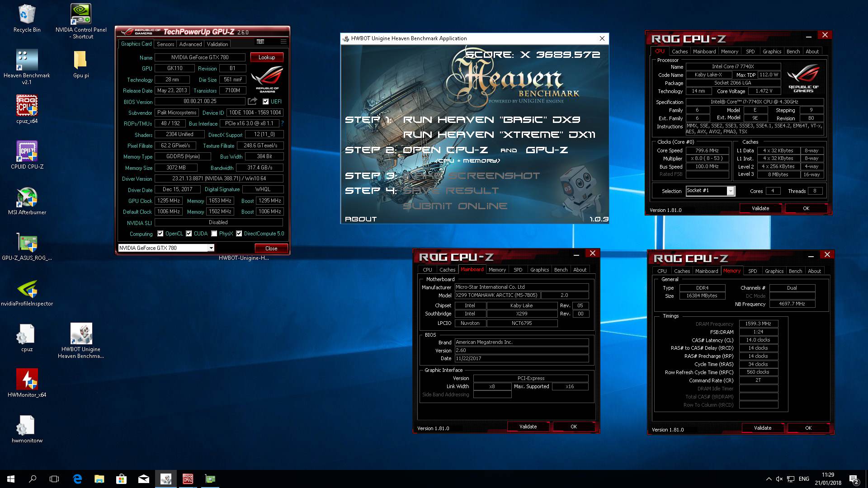Open Bench tab in Memory CPU-Z window
Image resolution: width=868 pixels, height=488 pixels.
[x=795, y=271]
